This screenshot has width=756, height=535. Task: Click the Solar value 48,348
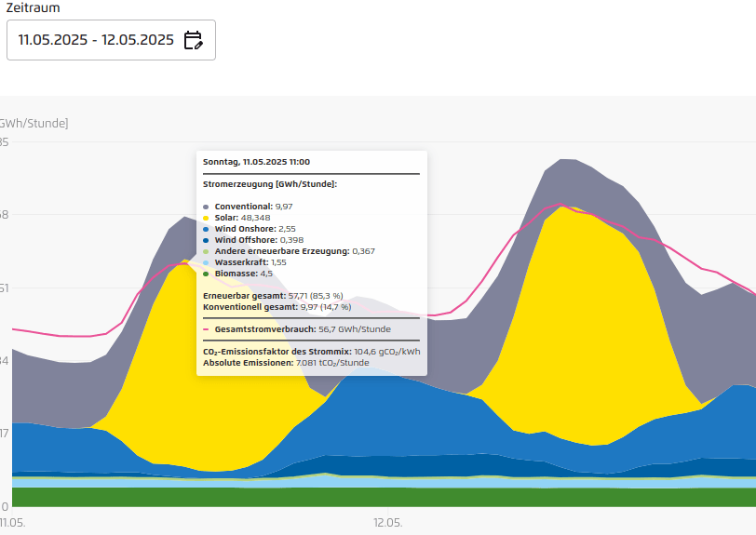pyautogui.click(x=255, y=218)
